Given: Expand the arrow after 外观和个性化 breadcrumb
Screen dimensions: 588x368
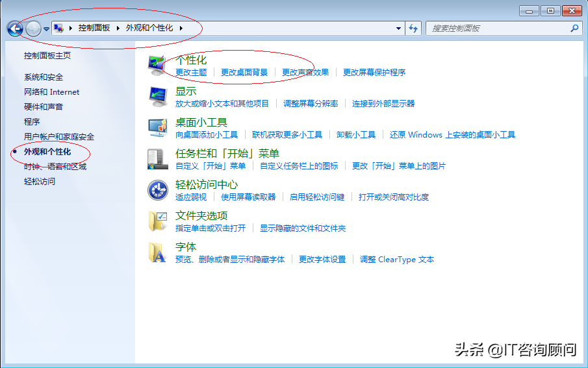Looking at the screenshot, I should 181,28.
